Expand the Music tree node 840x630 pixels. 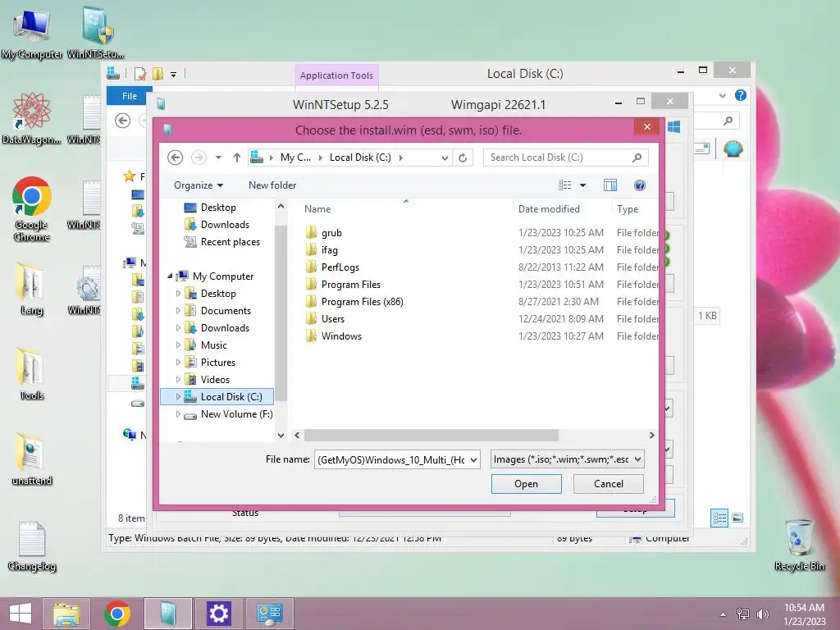click(x=178, y=345)
